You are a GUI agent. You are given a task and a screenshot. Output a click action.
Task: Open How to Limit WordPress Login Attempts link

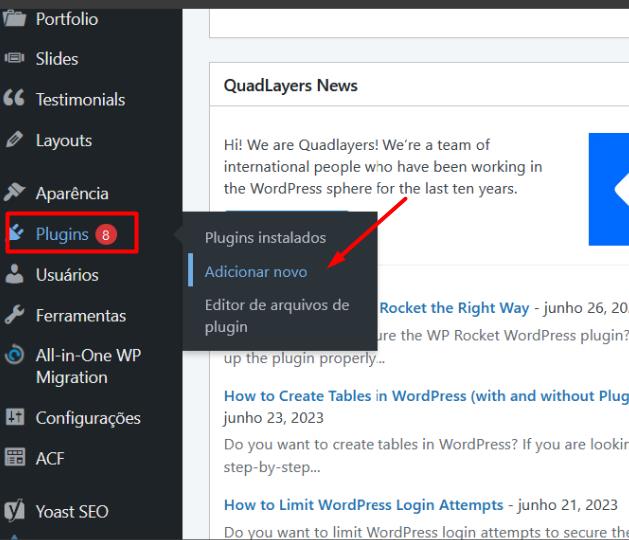tap(362, 505)
